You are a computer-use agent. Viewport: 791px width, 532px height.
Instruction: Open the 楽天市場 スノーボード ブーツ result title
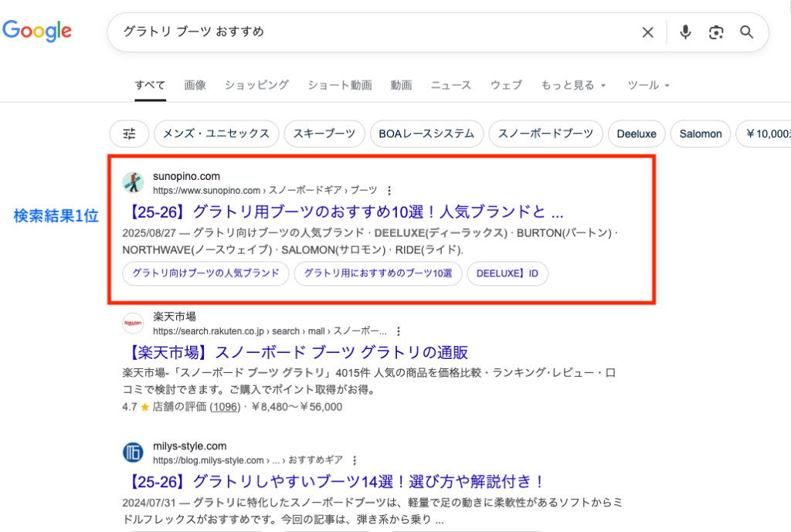(x=296, y=353)
